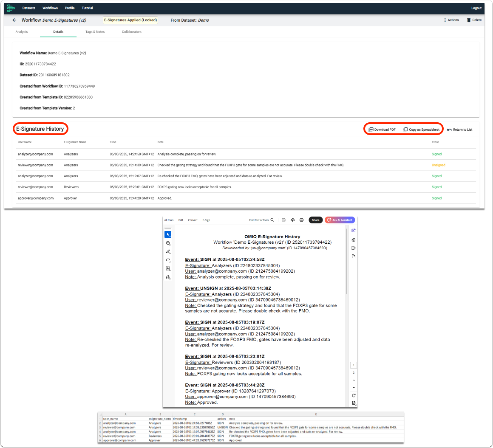The width and height of the screenshot is (493, 448).
Task: Open All tools in PDF viewer
Action: pos(169,220)
